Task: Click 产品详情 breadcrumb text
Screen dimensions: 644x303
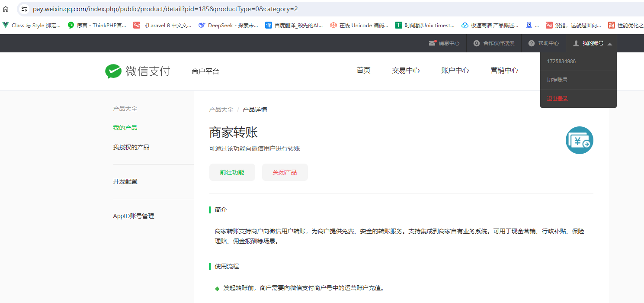Action: (x=255, y=110)
